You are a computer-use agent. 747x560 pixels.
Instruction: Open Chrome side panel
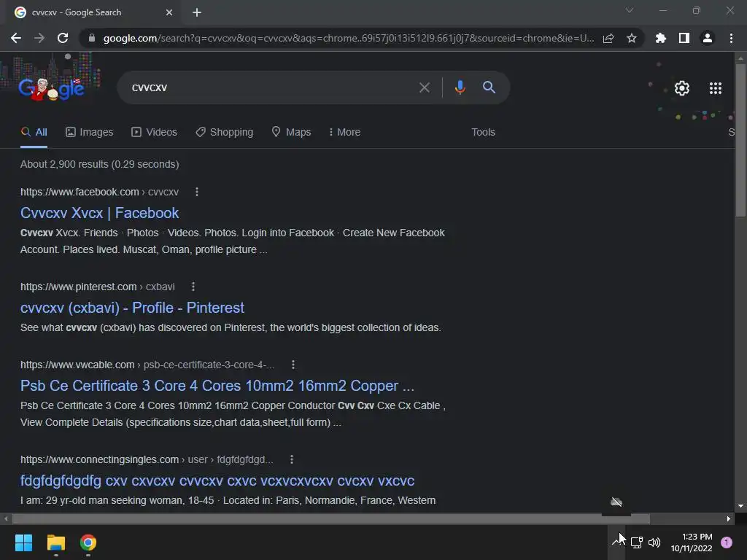pyautogui.click(x=684, y=38)
